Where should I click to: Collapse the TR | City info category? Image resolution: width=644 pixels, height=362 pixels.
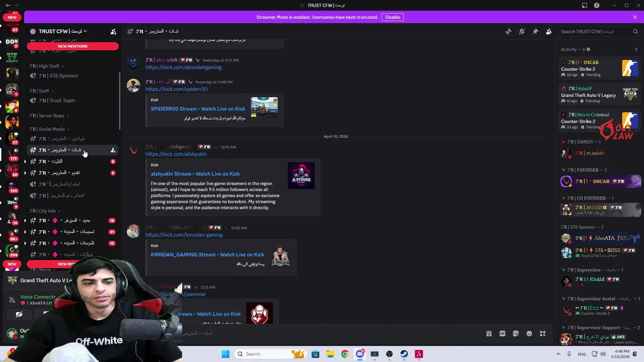tap(44, 211)
